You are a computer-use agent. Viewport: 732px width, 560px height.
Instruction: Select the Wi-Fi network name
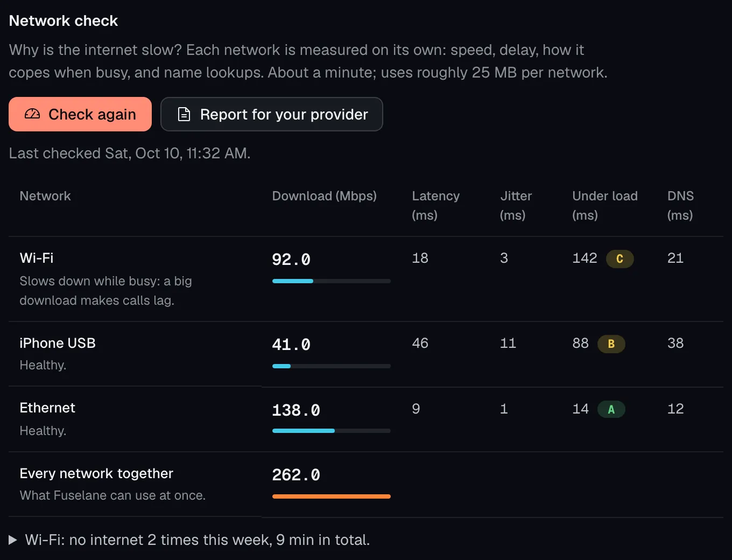point(37,258)
